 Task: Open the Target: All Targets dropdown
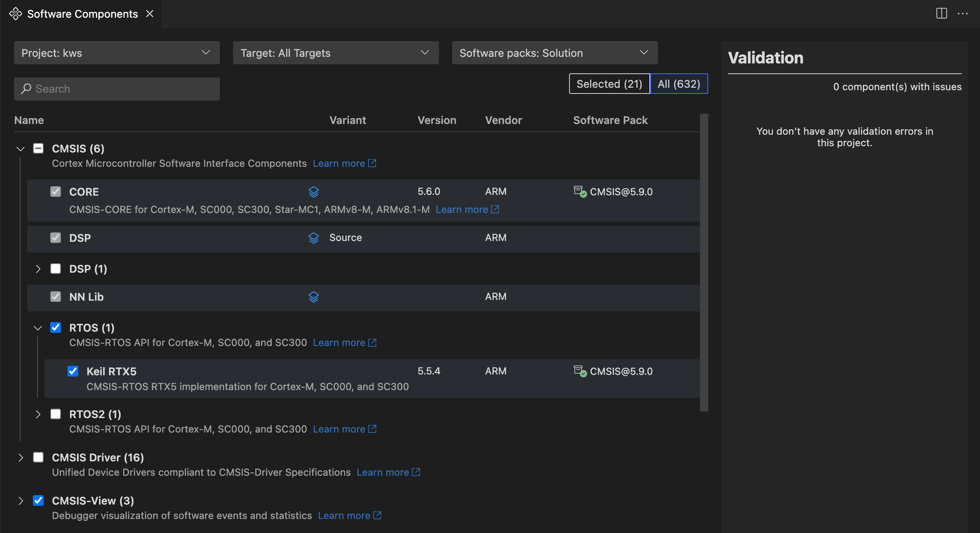point(336,53)
